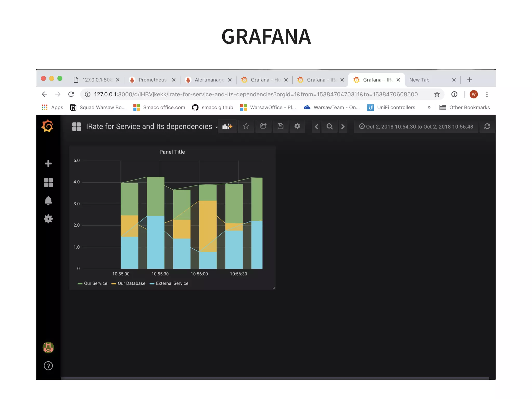The width and height of the screenshot is (532, 399).
Task: Expand hidden bookmarks chevron
Action: (x=429, y=107)
